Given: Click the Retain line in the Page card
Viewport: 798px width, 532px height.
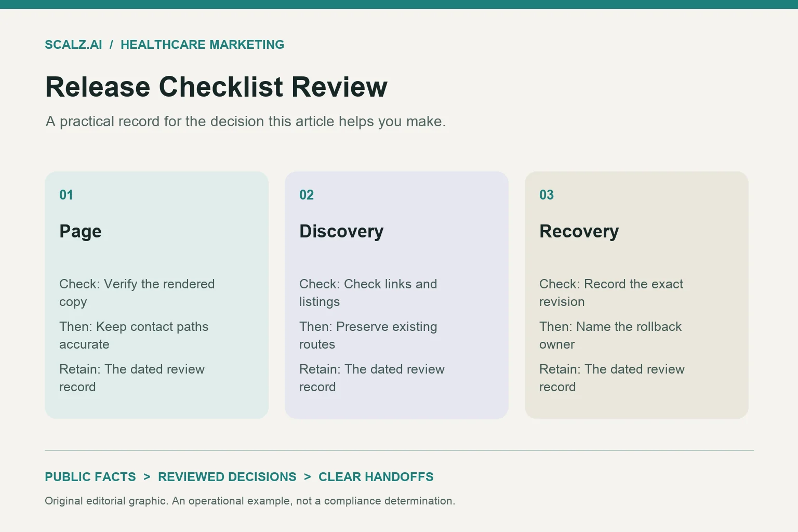Looking at the screenshot, I should click(132, 378).
